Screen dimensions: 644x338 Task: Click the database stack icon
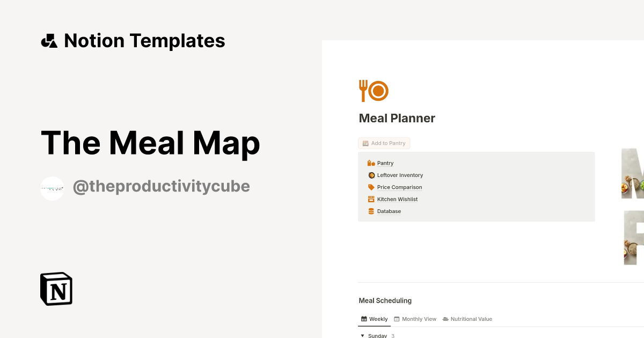tap(371, 211)
